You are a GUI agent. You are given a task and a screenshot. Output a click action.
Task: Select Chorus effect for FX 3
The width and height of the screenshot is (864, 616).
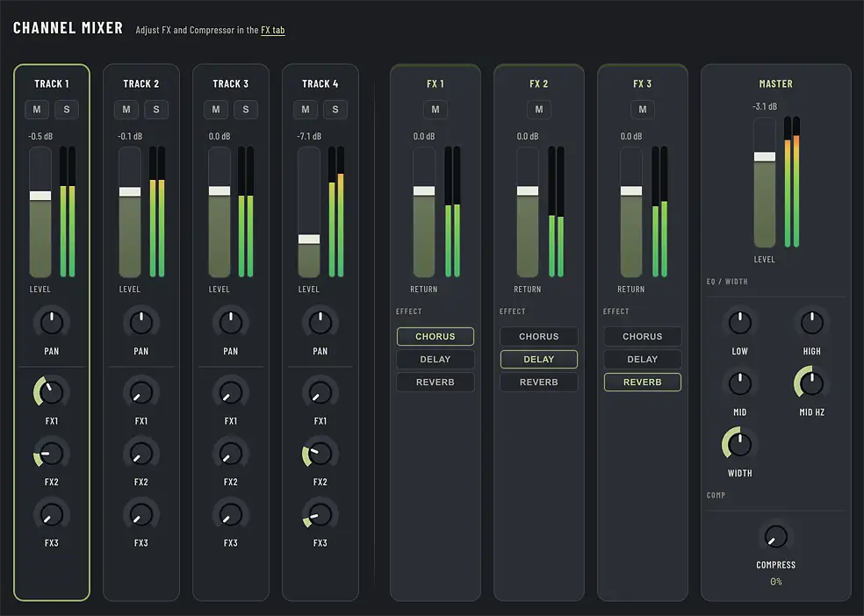pyautogui.click(x=643, y=336)
